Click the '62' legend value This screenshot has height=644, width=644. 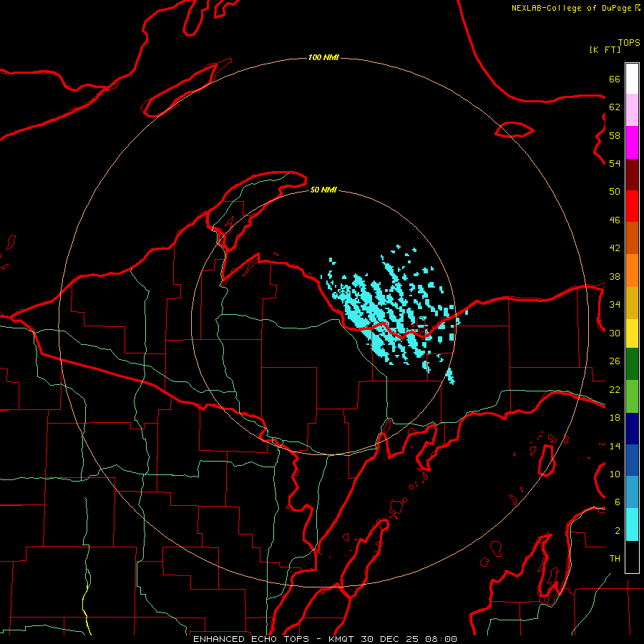[615, 107]
